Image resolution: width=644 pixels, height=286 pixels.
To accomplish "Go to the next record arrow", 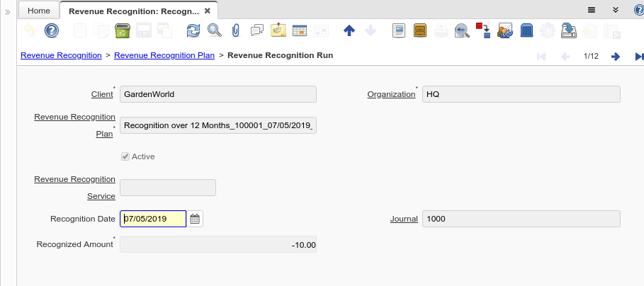I will (616, 57).
